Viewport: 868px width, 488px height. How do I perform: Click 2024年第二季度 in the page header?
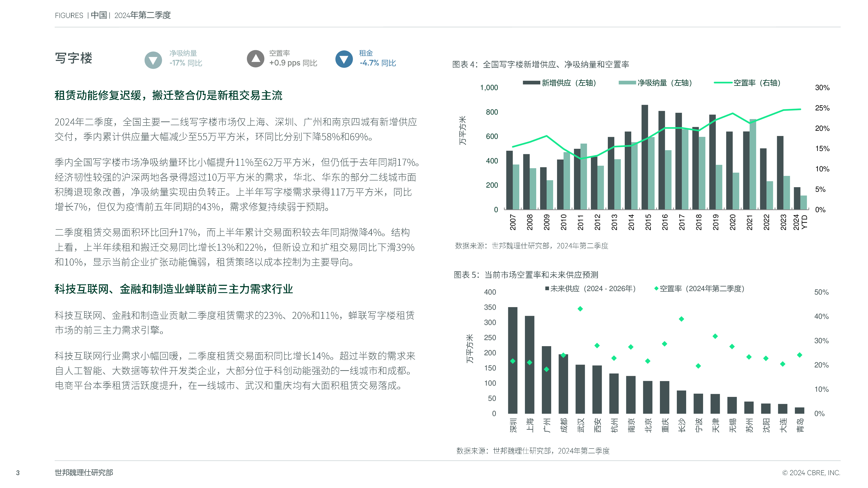(143, 15)
